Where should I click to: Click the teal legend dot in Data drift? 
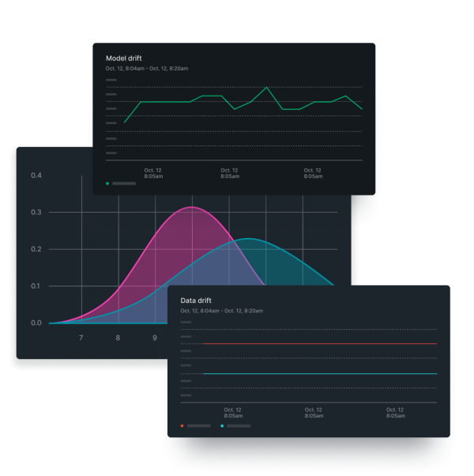click(x=222, y=425)
